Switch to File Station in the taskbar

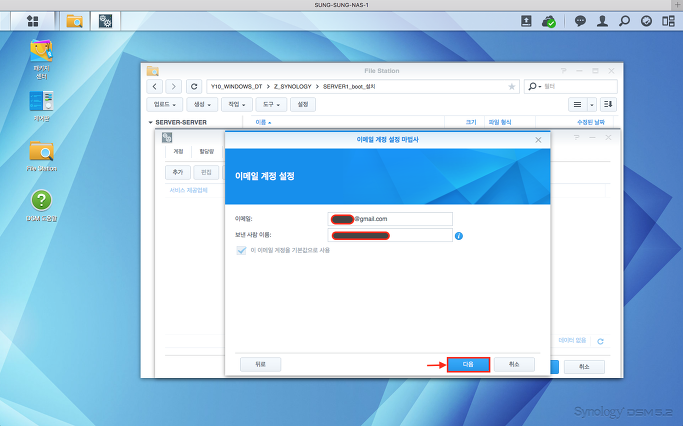(74, 21)
